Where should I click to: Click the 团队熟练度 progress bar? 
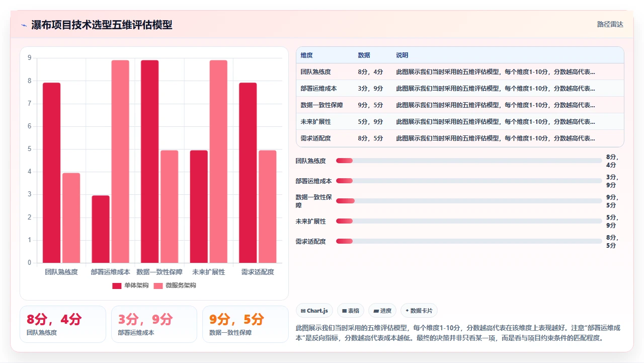tap(469, 161)
